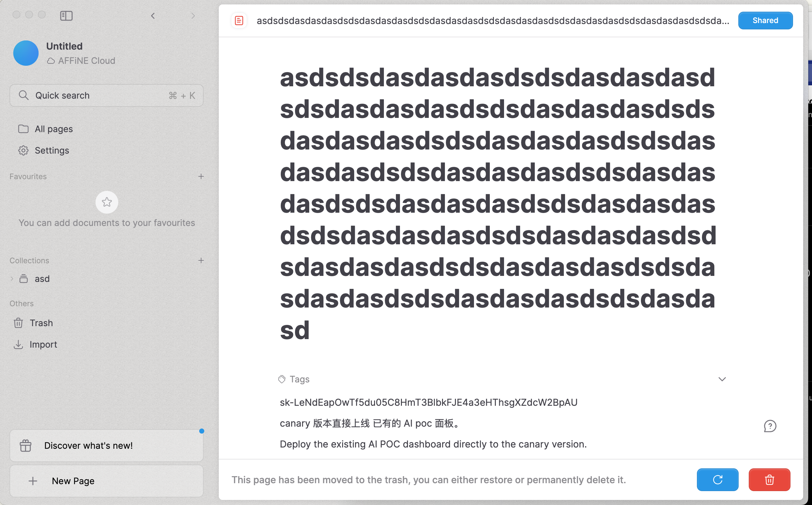Expand the Tags section chevron
812x505 pixels.
pyautogui.click(x=722, y=379)
